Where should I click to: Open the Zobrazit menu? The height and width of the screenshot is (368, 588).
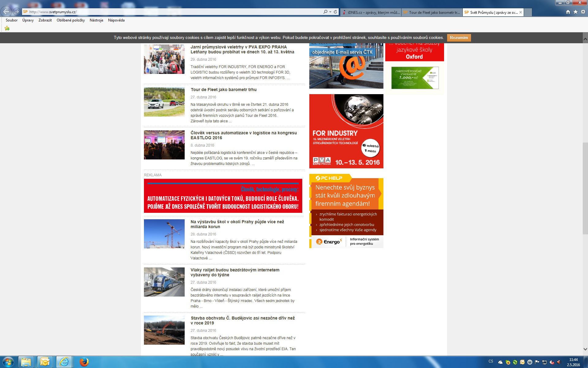(45, 20)
